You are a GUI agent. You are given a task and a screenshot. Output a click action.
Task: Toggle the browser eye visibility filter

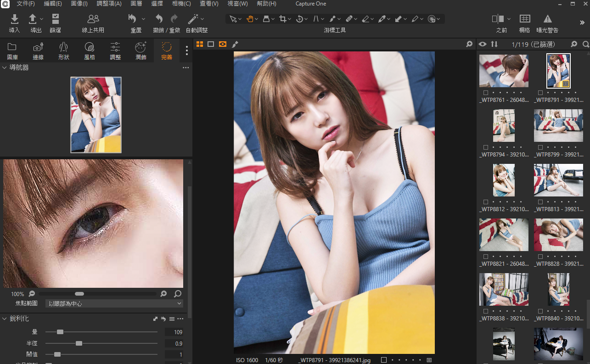coord(483,44)
